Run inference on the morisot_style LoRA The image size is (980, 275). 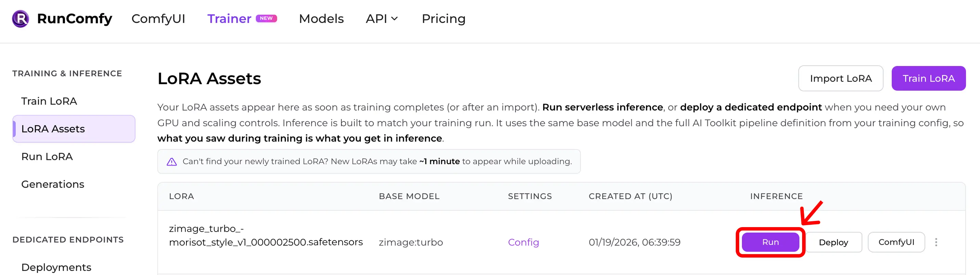770,242
